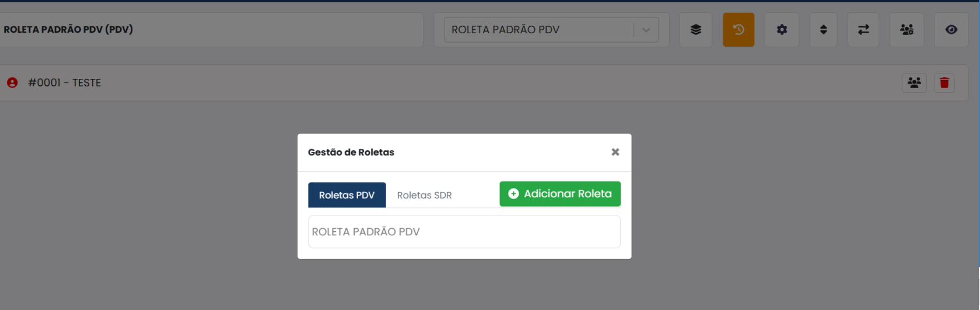Switch to the Roletas SDR tab

pos(425,195)
